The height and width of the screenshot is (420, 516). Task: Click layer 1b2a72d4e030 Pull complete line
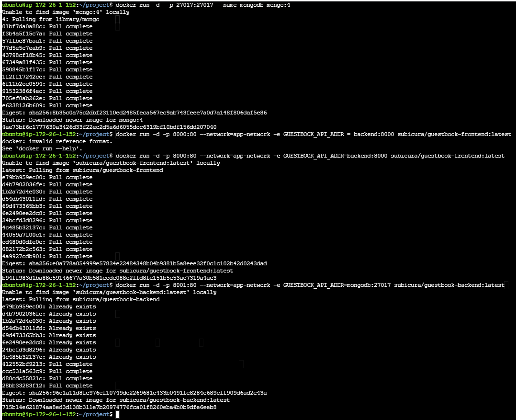(x=47, y=192)
